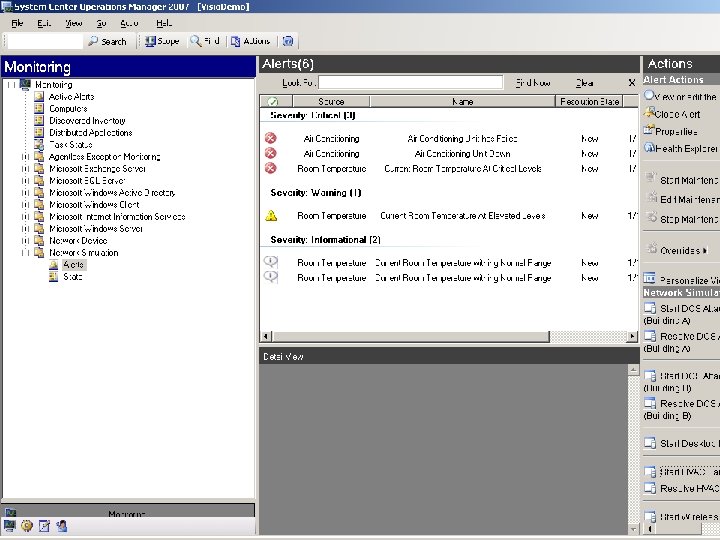Expand the Microsoft Windows Server node
The height and width of the screenshot is (540, 720).
25,228
